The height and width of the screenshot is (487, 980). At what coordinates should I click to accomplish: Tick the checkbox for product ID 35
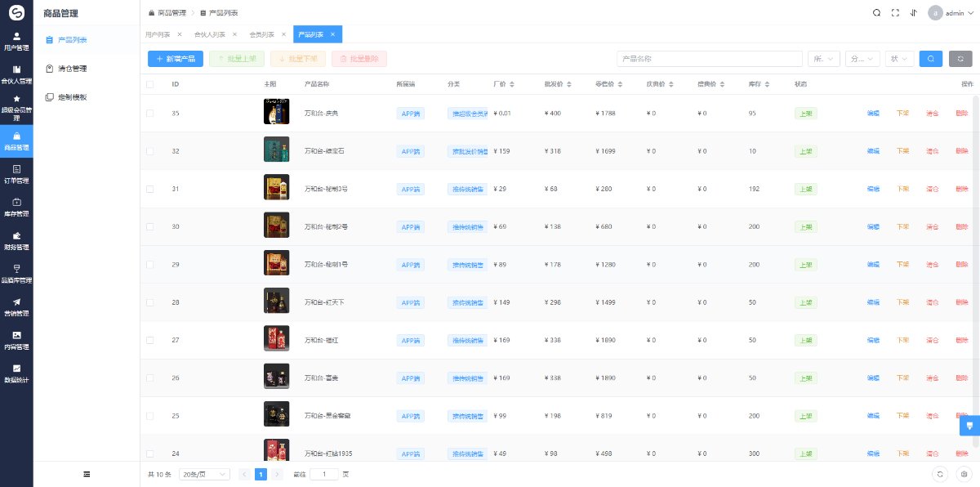coord(149,113)
